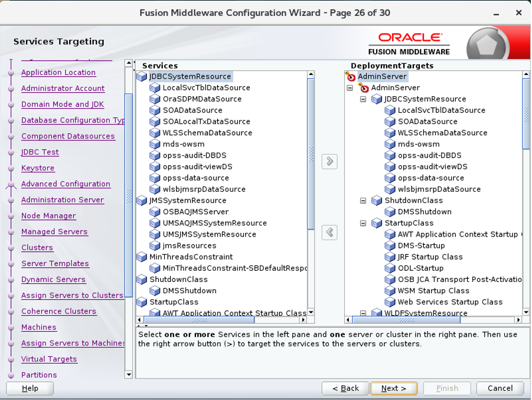Click the ShutdownClass icon in the Services pane
This screenshot has width=532, height=400.
point(142,280)
